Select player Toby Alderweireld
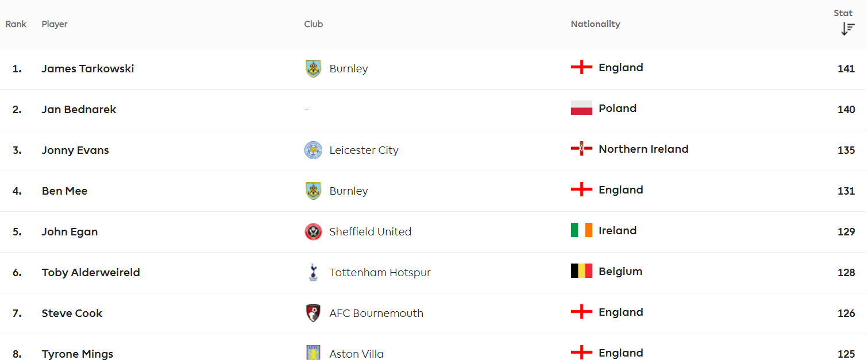The height and width of the screenshot is (360, 868). pos(91,272)
